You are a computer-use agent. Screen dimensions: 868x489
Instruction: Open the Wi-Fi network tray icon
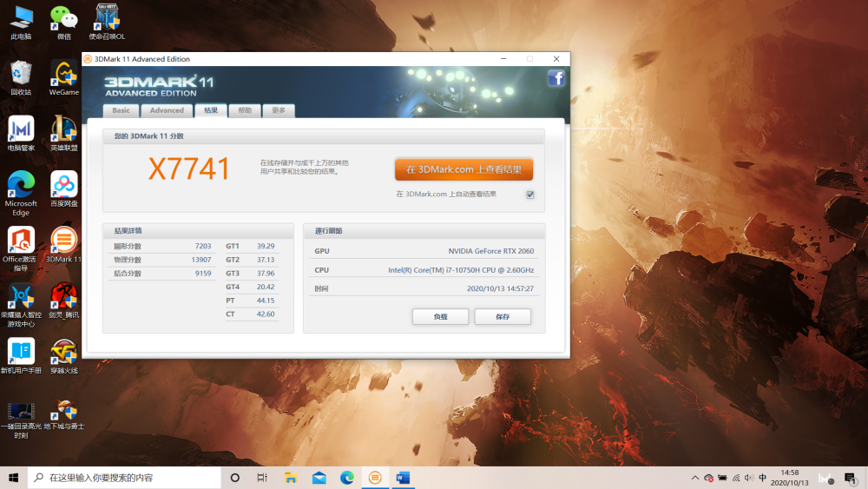[736, 478]
